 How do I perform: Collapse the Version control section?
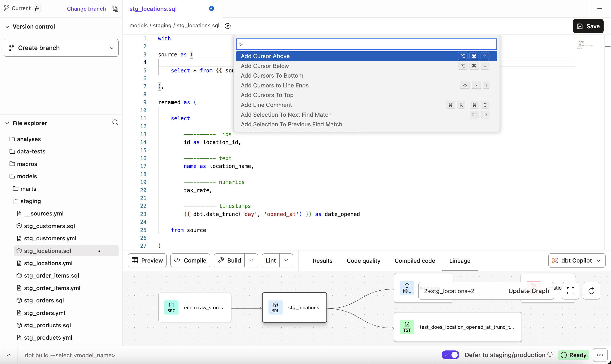7,26
